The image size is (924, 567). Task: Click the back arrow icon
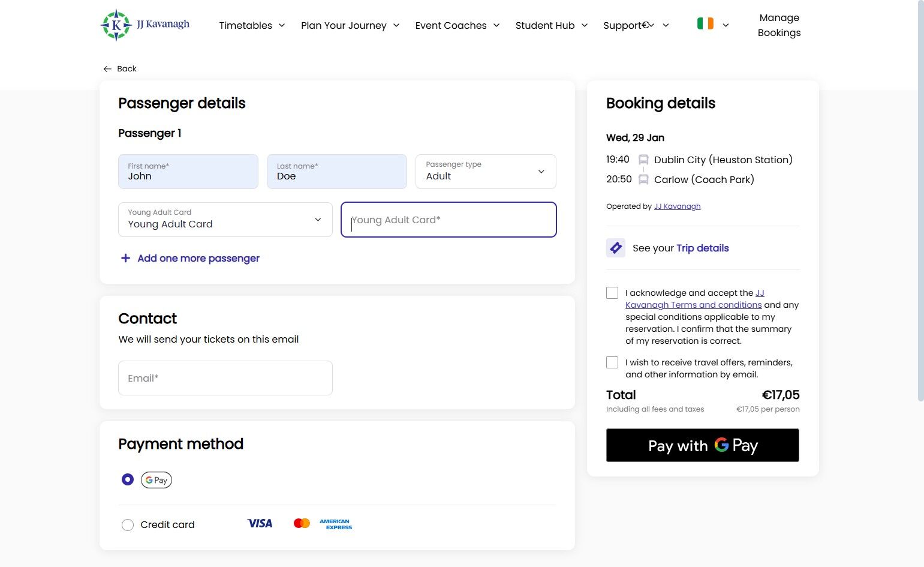point(107,69)
